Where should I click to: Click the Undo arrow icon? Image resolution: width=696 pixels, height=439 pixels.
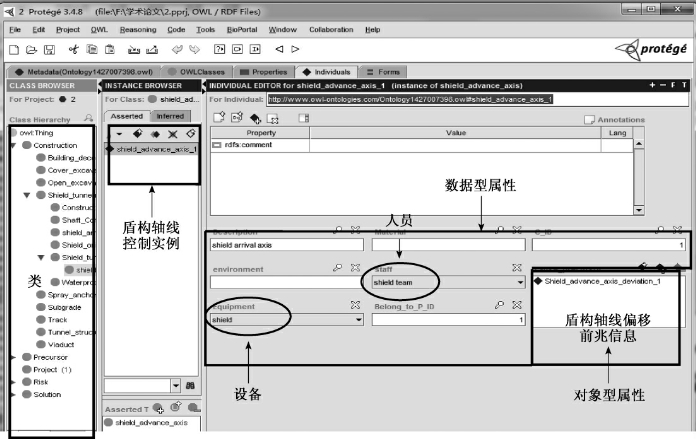177,49
